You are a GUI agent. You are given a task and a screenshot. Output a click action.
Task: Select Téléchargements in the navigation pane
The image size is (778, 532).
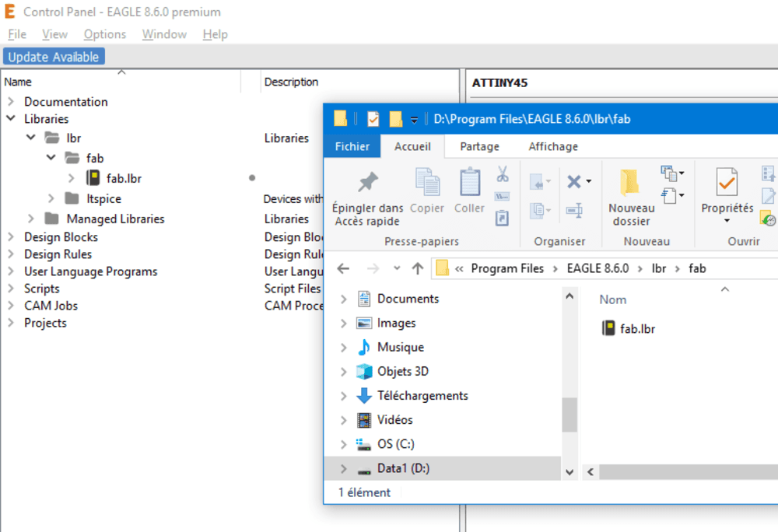422,396
